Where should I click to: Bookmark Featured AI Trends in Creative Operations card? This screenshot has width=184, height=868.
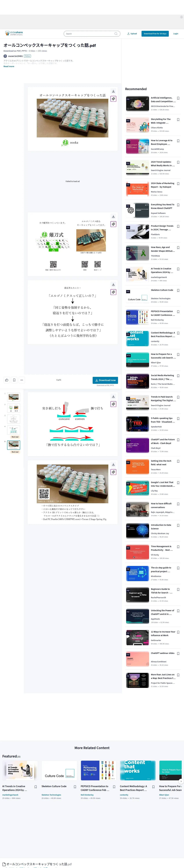(x=36, y=787)
